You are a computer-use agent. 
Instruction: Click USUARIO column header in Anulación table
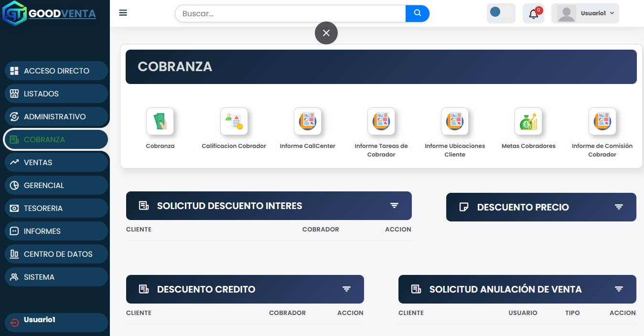pyautogui.click(x=523, y=313)
